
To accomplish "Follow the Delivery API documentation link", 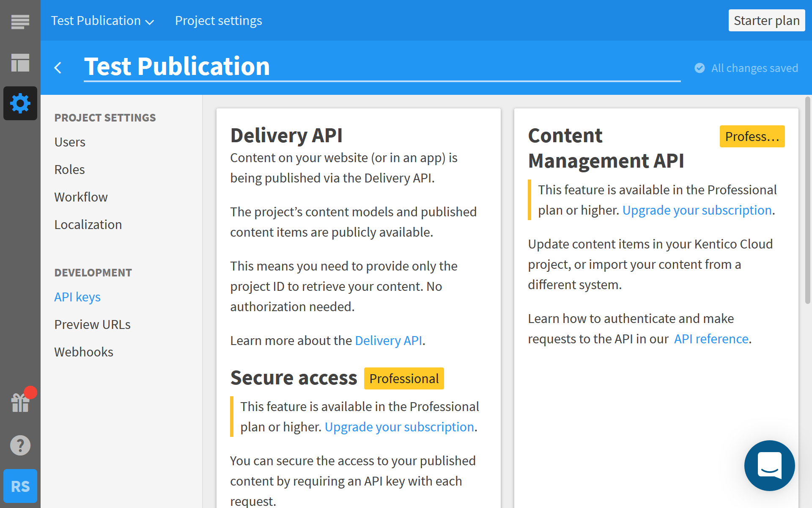I will coord(388,341).
